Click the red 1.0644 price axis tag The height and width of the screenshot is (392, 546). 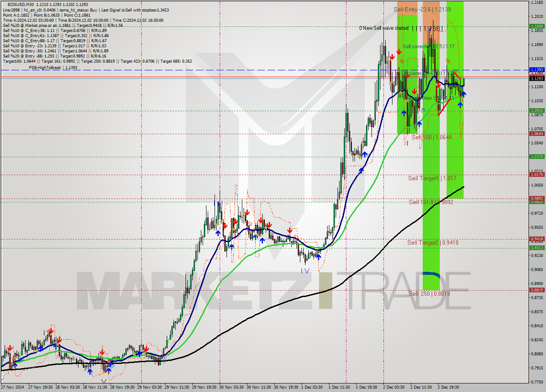click(537, 133)
